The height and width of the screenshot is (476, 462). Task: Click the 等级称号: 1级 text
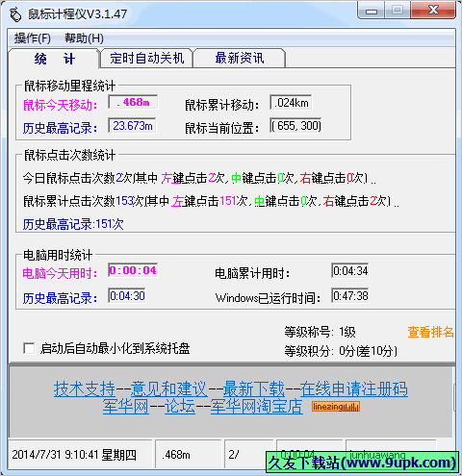click(320, 332)
